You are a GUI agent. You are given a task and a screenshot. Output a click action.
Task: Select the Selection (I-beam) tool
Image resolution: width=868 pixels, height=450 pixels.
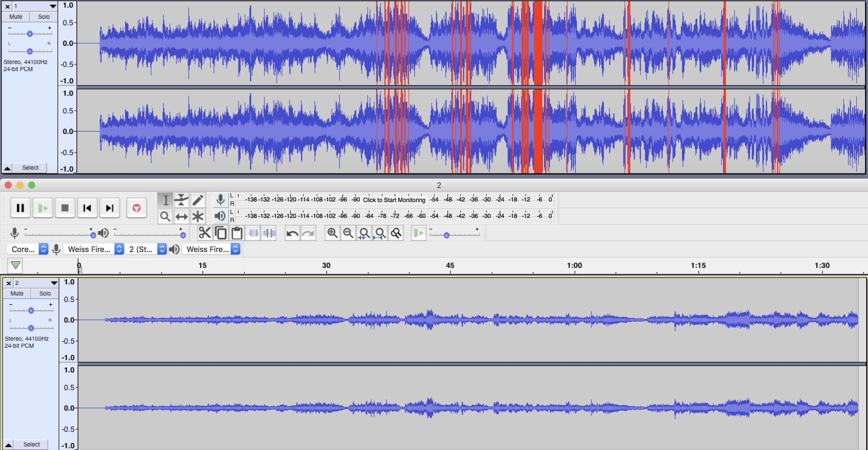[x=166, y=200]
